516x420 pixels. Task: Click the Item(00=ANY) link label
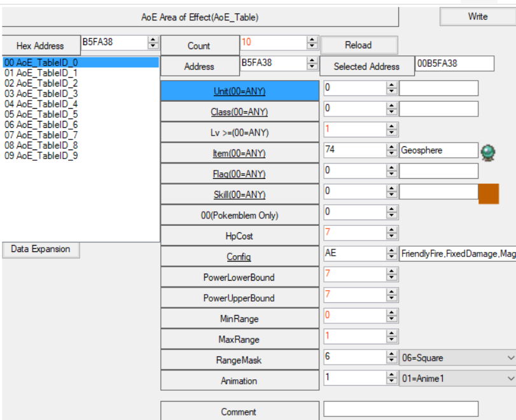[239, 153]
